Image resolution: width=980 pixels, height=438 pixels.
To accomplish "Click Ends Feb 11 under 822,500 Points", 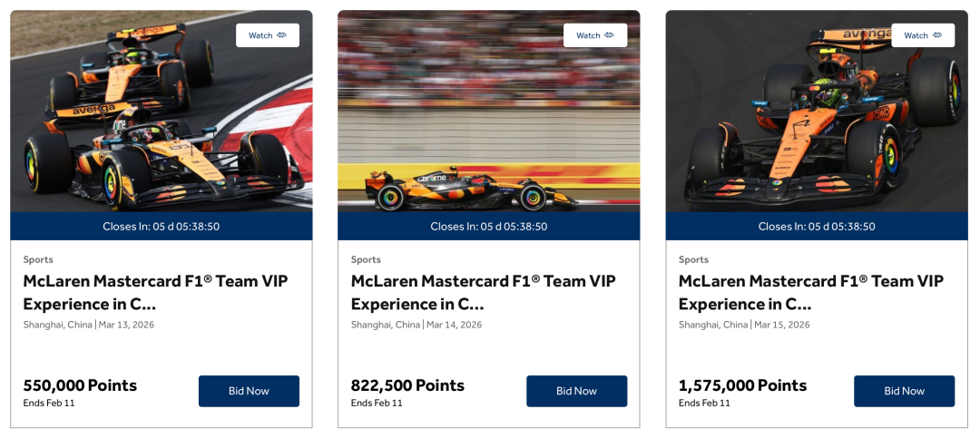I will click(x=377, y=404).
